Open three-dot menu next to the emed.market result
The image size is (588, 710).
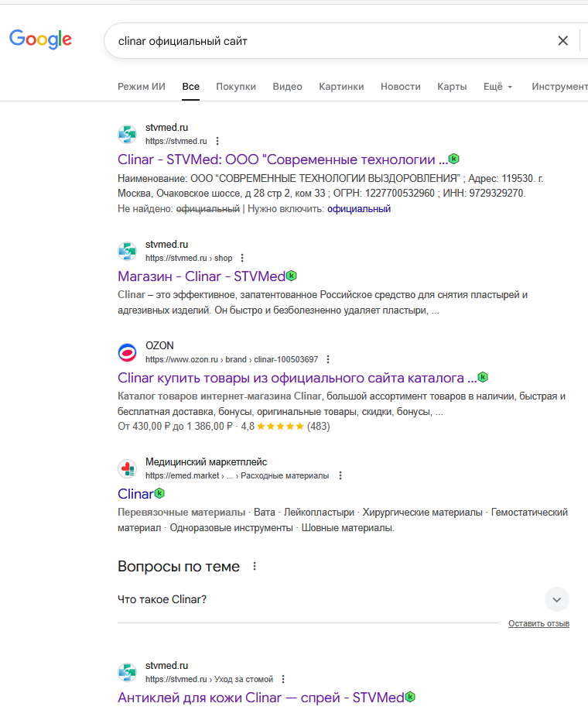tap(340, 475)
